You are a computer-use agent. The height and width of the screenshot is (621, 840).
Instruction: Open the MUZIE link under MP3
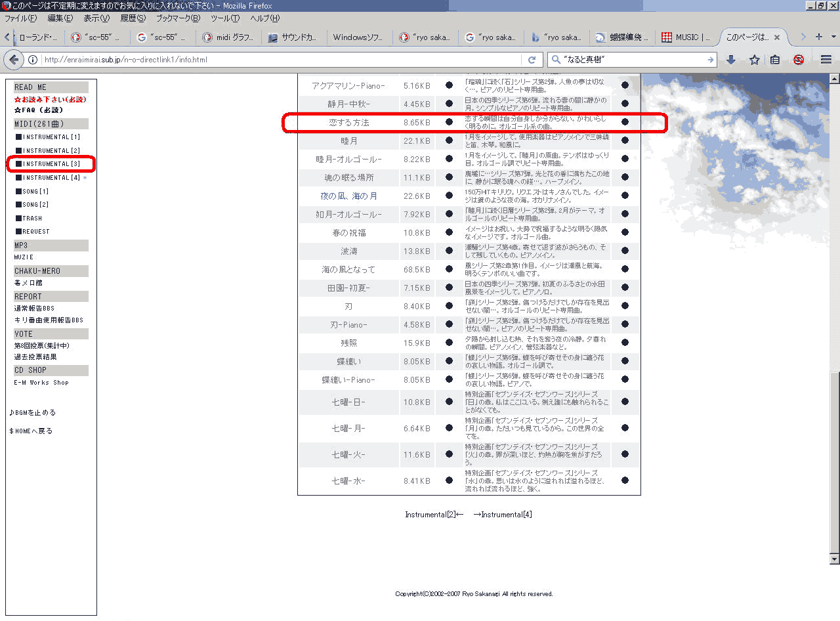click(x=24, y=257)
